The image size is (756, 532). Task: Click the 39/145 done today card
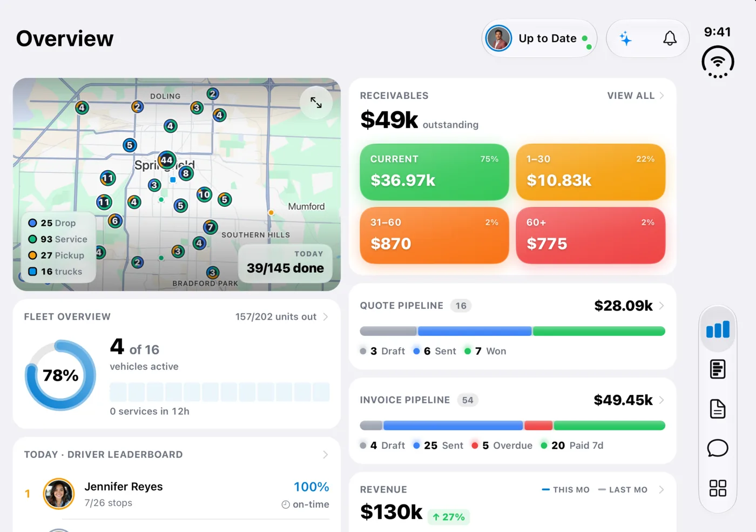(285, 262)
